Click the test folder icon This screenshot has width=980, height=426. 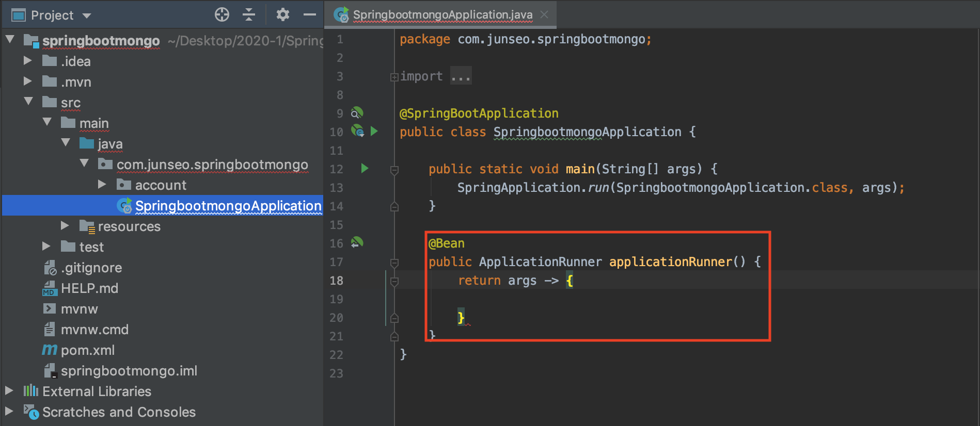[x=68, y=246]
